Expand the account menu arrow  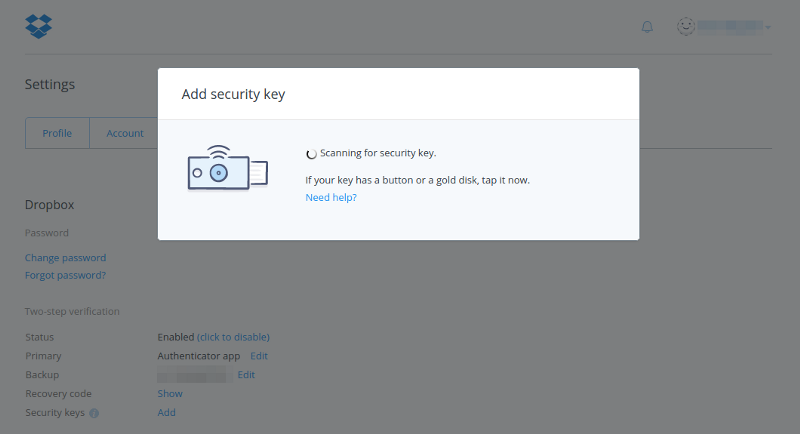768,28
